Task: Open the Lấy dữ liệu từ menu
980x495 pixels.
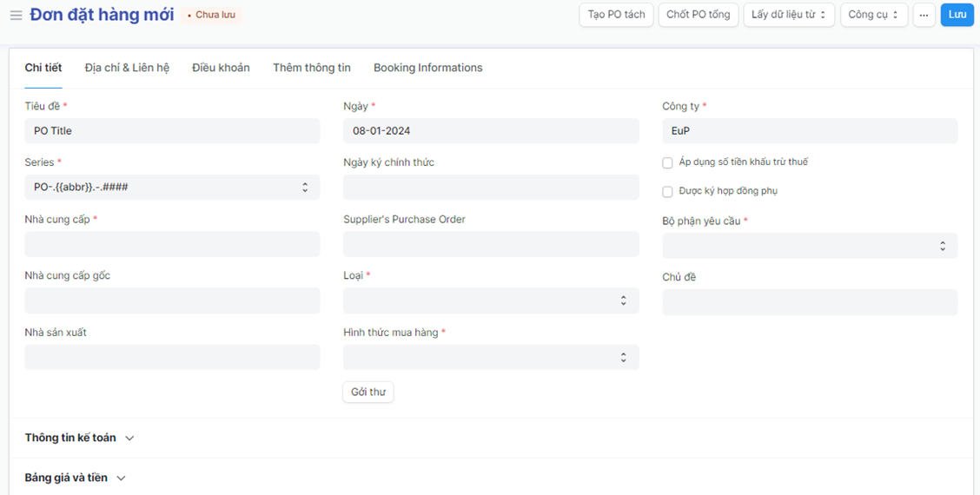Action: 789,15
